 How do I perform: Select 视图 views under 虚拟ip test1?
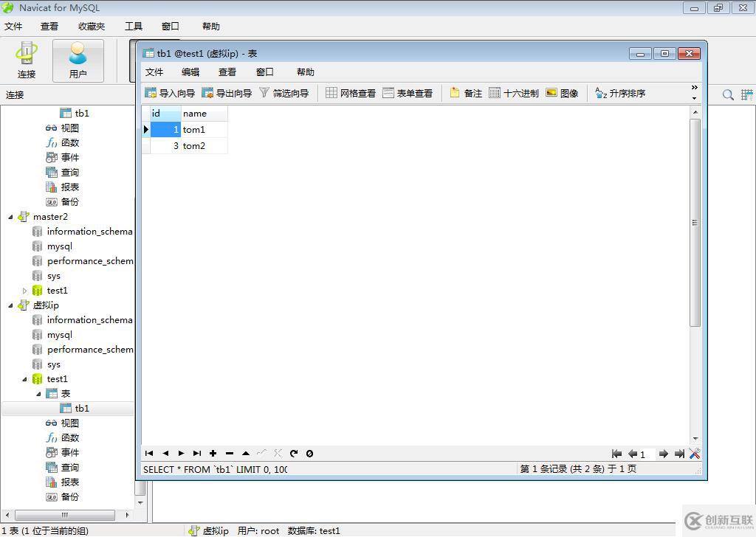point(62,423)
